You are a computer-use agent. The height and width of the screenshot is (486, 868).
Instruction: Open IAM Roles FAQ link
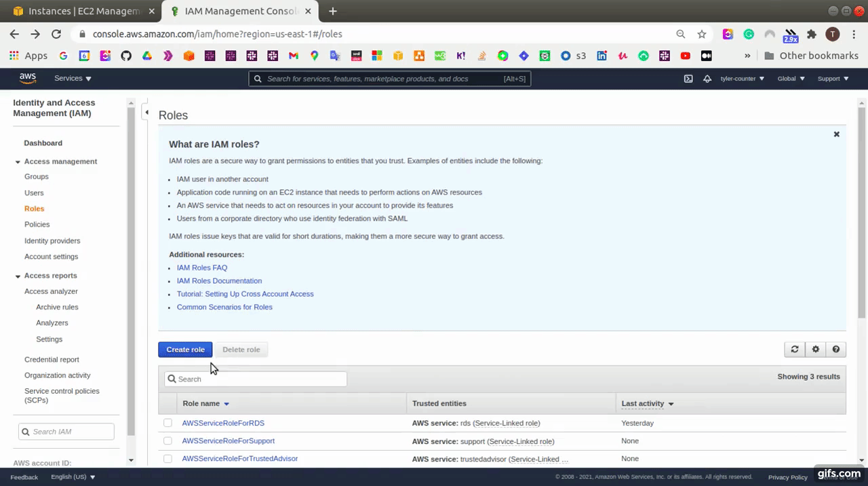(x=202, y=267)
